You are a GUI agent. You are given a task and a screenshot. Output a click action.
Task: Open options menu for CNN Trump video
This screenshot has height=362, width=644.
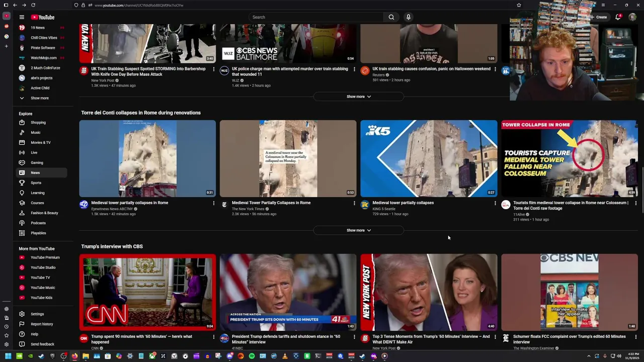coord(213,337)
